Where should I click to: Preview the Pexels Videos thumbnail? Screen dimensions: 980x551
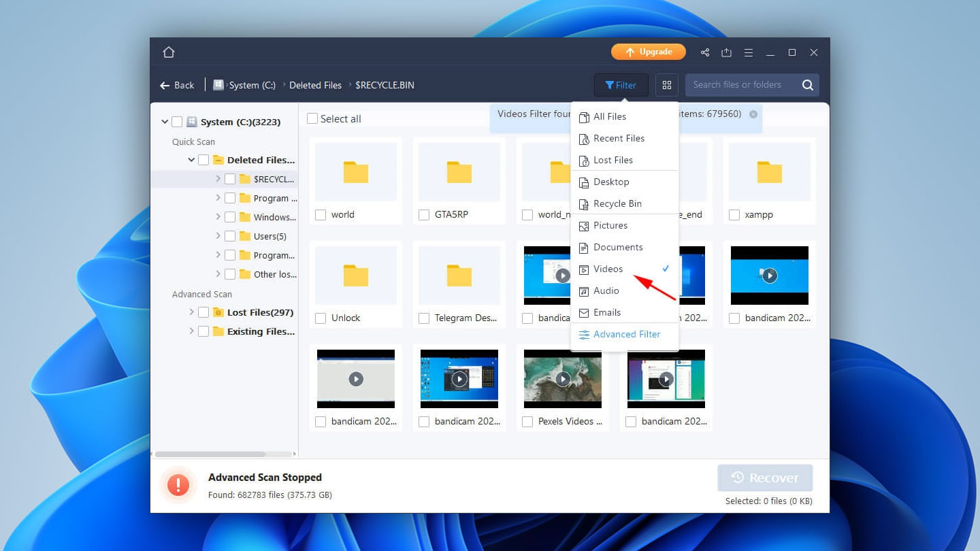563,379
